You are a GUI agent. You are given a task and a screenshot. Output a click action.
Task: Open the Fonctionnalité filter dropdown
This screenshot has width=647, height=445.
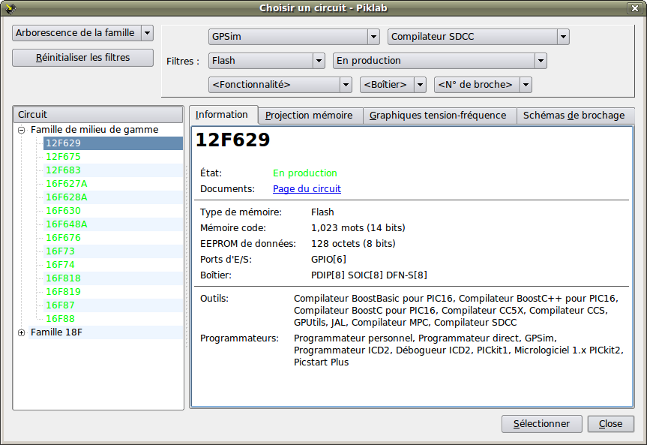(280, 85)
